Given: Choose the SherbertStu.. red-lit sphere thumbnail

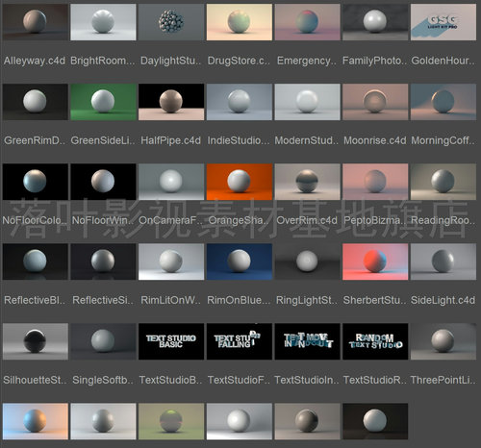Looking at the screenshot, I should click(x=375, y=261).
